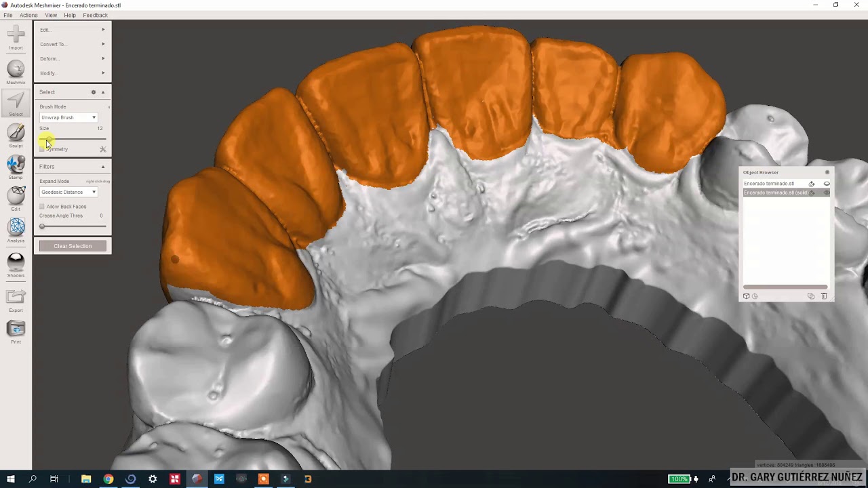Expand the Edit... submenu
868x488 pixels.
coord(73,30)
